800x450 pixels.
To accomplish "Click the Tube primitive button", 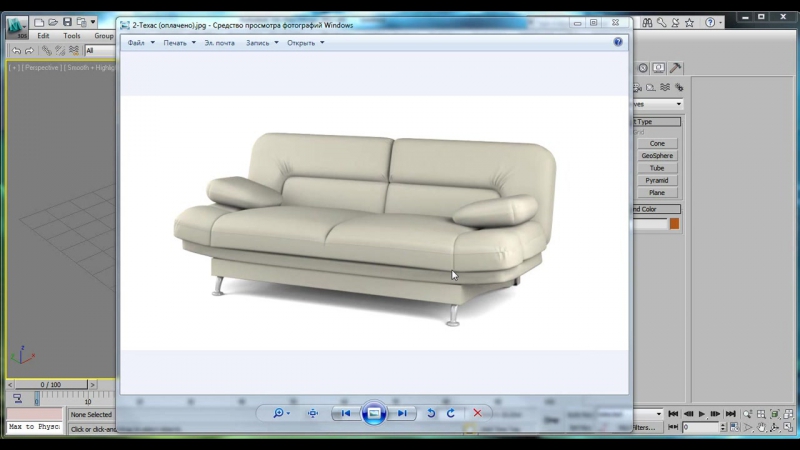I will [657, 168].
